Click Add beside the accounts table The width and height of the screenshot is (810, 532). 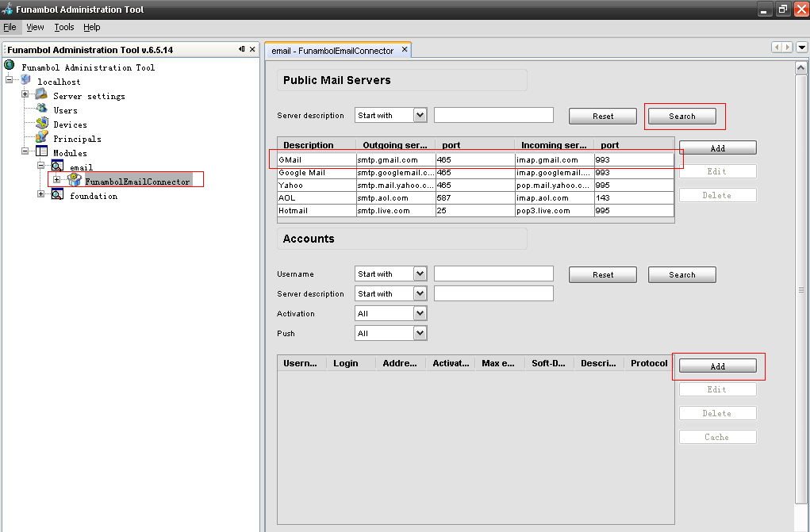pos(717,366)
